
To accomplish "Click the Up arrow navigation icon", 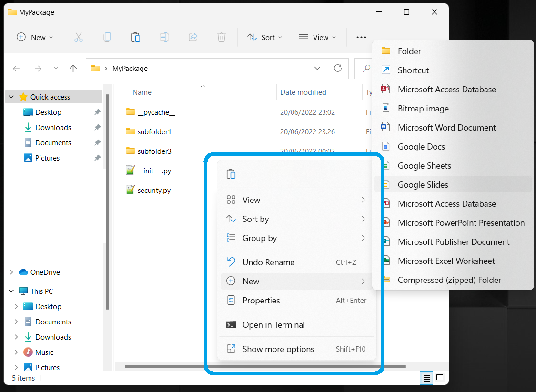I will click(73, 69).
